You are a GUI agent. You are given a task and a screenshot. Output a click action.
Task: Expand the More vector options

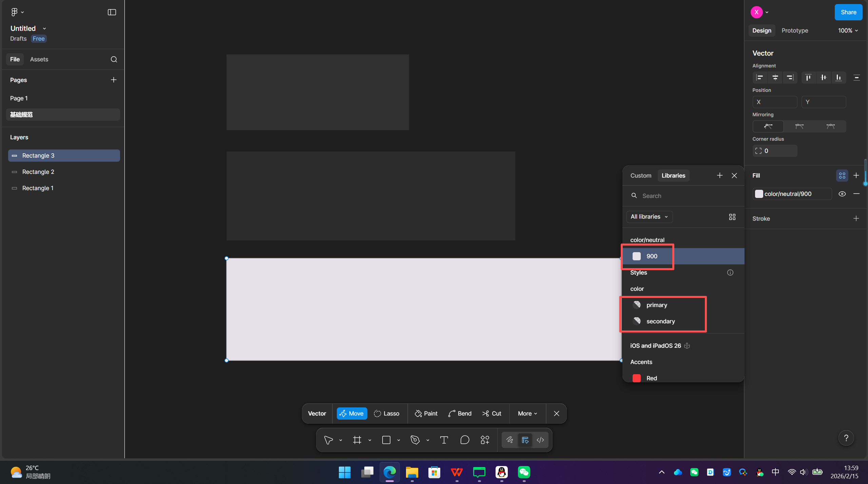[x=527, y=414]
